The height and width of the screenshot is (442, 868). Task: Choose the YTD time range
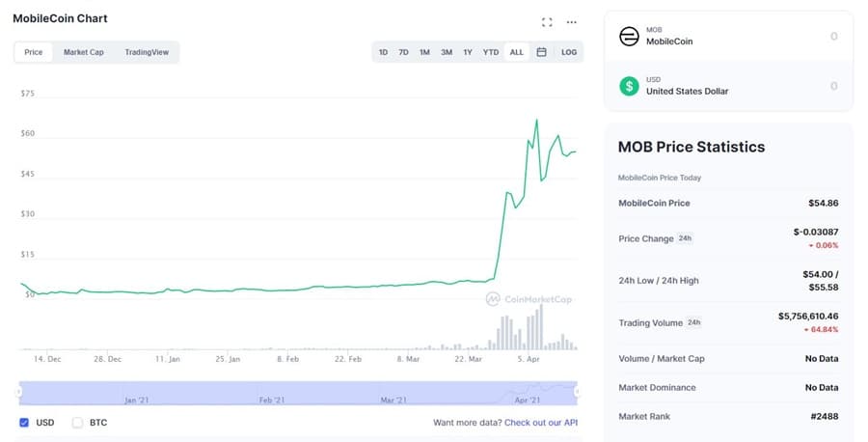point(491,52)
